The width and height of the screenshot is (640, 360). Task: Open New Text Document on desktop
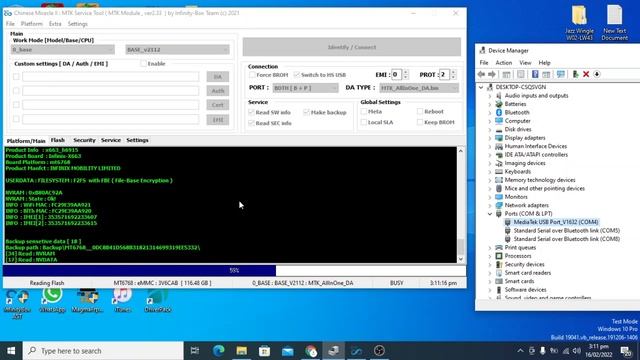click(615, 22)
